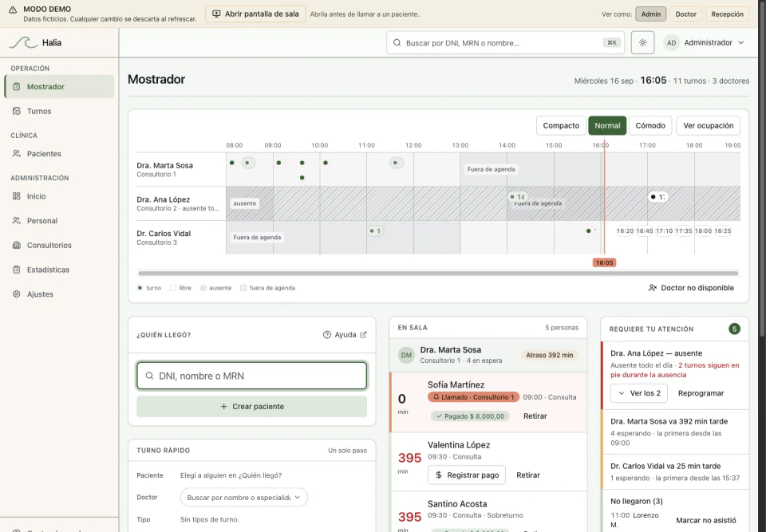Go to Turnos in the sidebar

click(x=59, y=112)
